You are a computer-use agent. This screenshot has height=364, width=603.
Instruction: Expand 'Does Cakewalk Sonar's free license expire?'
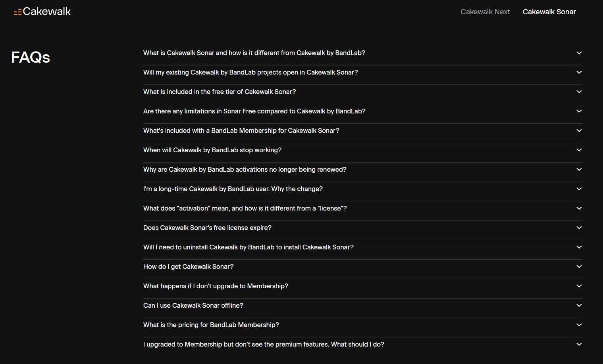[362, 228]
